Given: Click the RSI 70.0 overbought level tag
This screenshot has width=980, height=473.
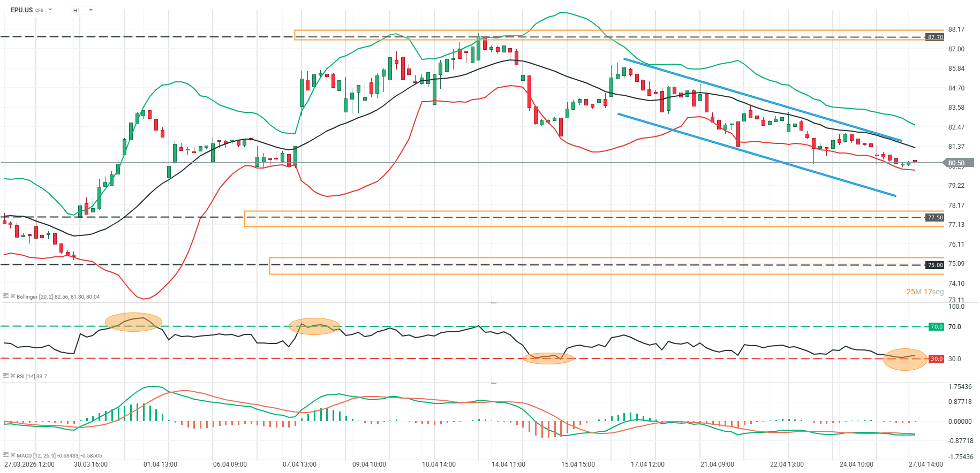Looking at the screenshot, I should tap(936, 326).
